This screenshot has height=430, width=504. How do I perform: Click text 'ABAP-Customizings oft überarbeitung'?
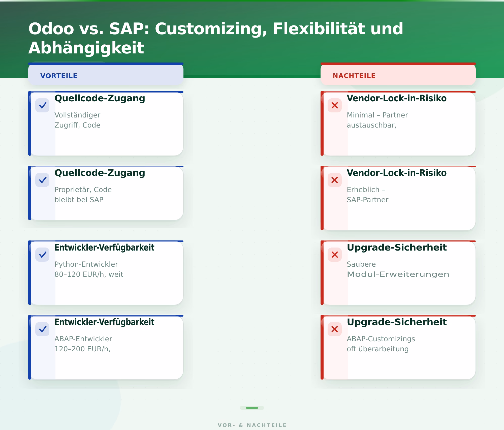point(381,344)
